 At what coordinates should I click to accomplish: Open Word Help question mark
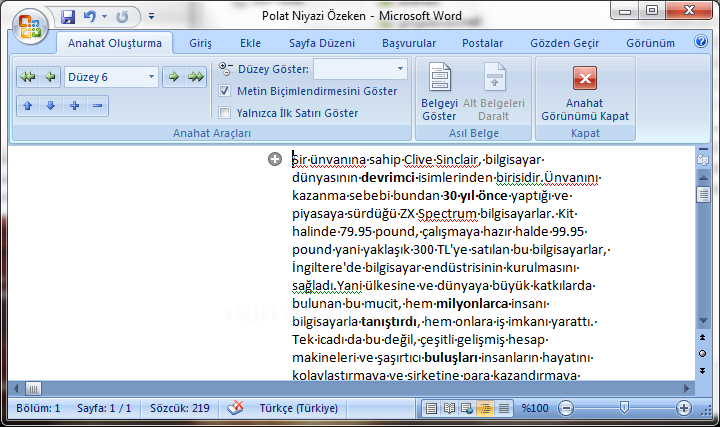pos(701,42)
